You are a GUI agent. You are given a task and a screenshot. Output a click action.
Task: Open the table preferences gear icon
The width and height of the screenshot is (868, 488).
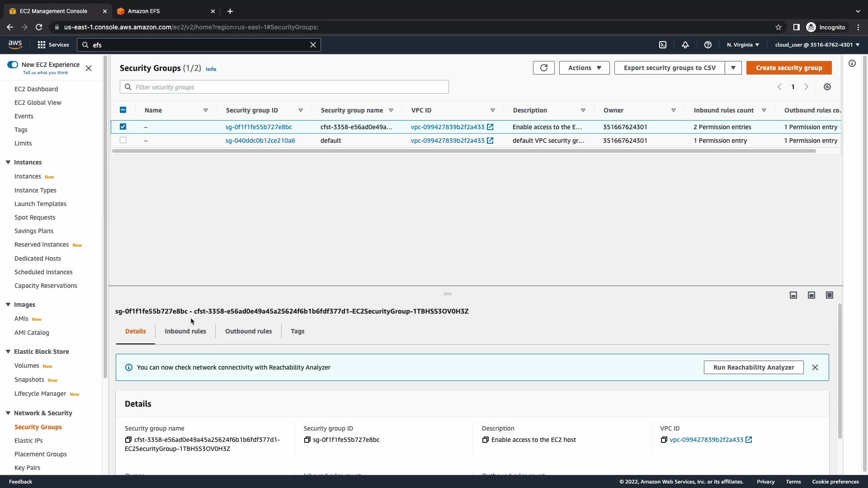click(x=827, y=87)
